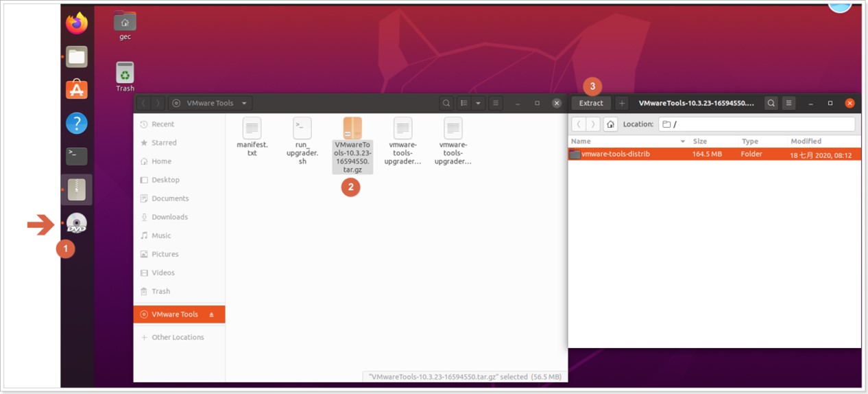868x394 pixels.
Task: Select the run_upgrader.sh script file
Action: point(302,141)
